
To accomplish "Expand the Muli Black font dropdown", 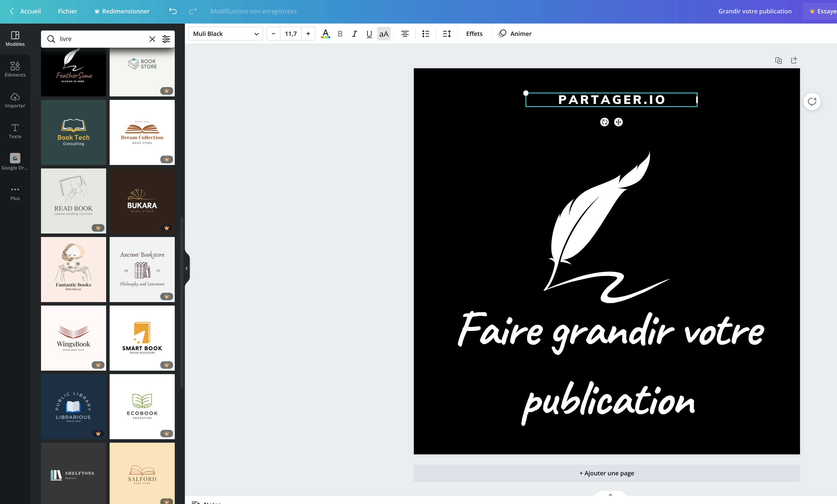I will [x=226, y=33].
